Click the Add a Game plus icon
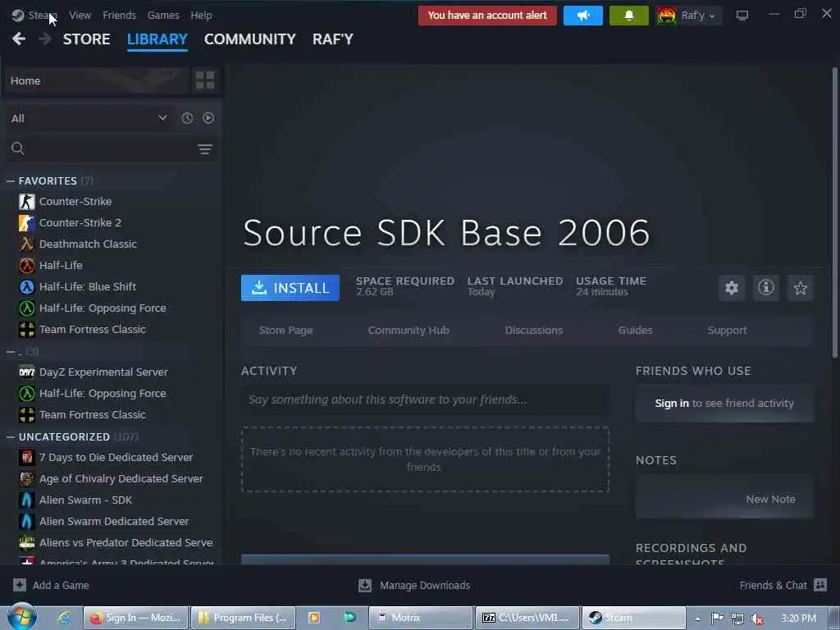 coord(20,585)
